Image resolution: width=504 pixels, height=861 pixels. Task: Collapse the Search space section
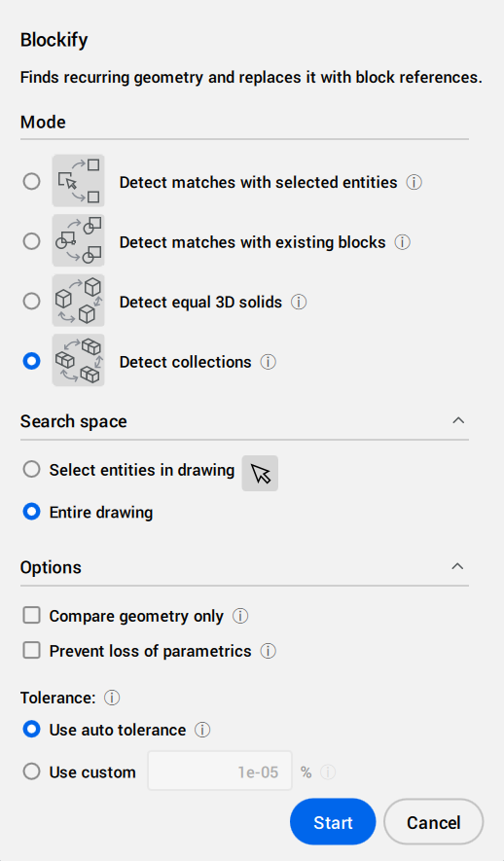coord(458,420)
